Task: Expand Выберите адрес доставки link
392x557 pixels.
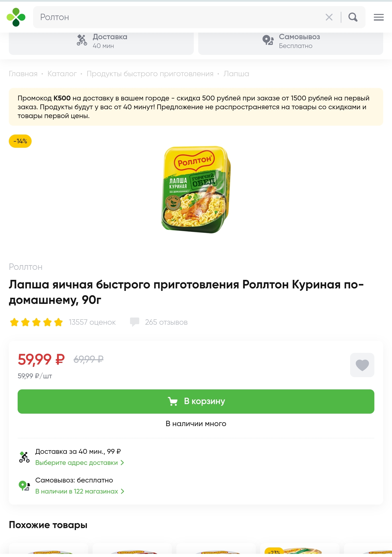Action: point(80,463)
